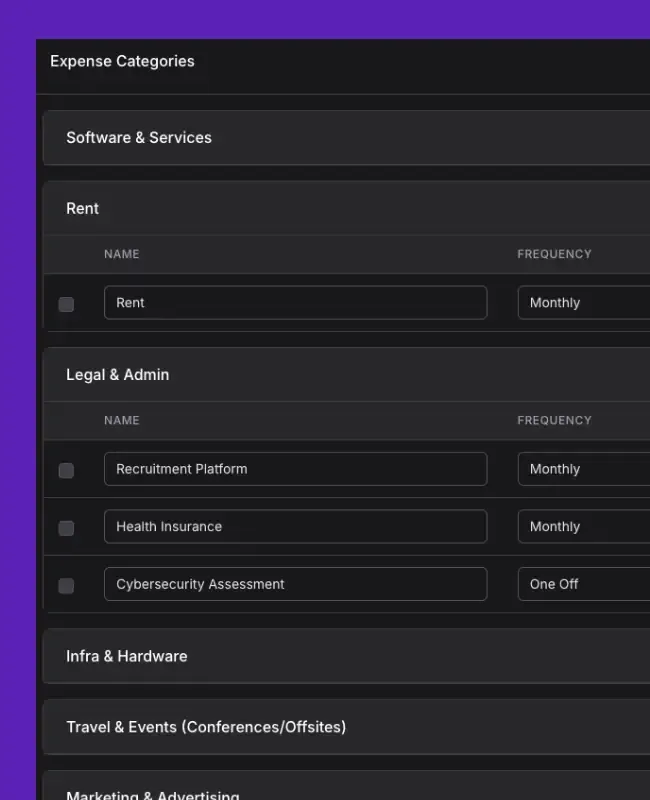
Task: Select the Recruitment Platform row checkbox
Action: [66, 470]
